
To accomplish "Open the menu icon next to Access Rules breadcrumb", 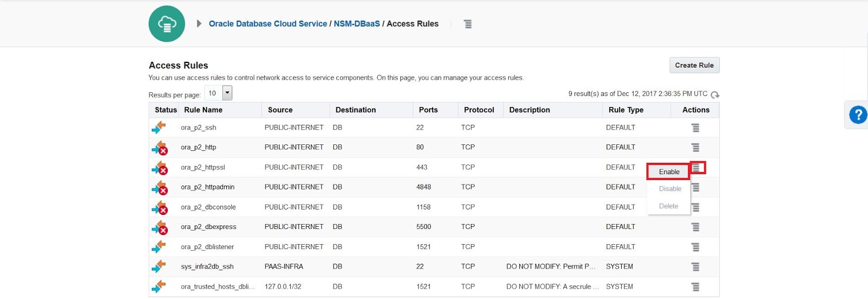I will pos(468,24).
